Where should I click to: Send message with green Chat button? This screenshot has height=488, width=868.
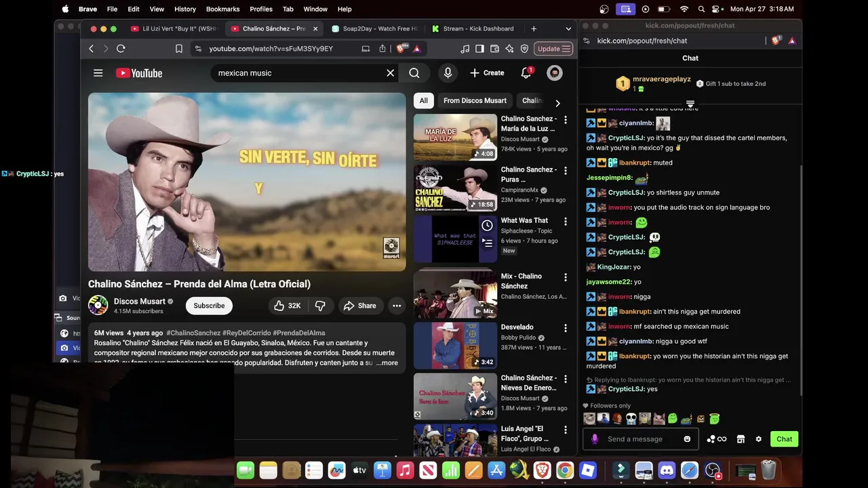(x=784, y=439)
